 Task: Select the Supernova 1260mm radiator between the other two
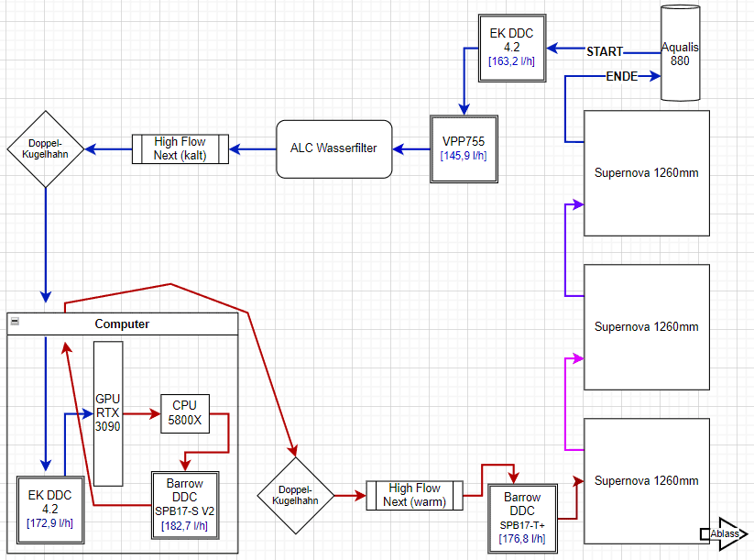tap(646, 326)
